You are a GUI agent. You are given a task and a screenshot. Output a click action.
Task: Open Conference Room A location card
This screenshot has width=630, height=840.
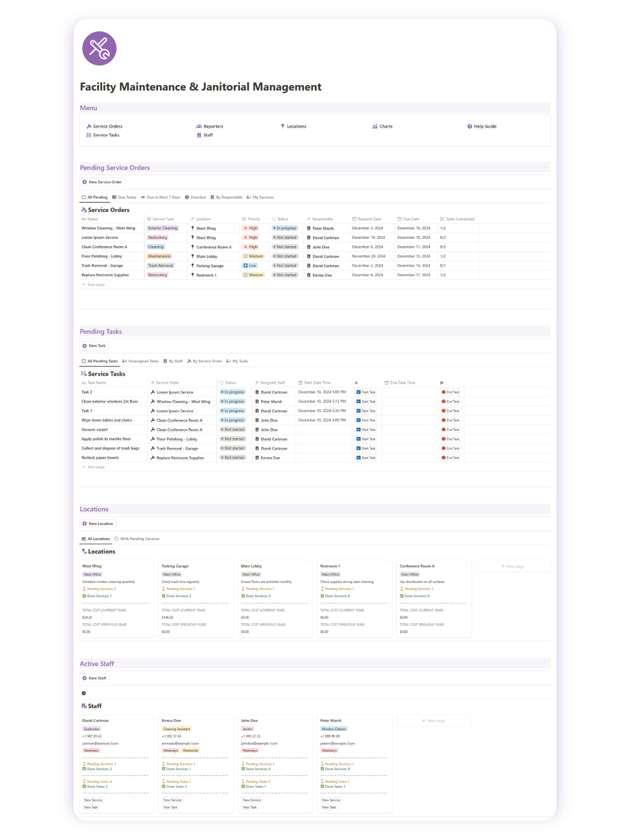pos(434,599)
